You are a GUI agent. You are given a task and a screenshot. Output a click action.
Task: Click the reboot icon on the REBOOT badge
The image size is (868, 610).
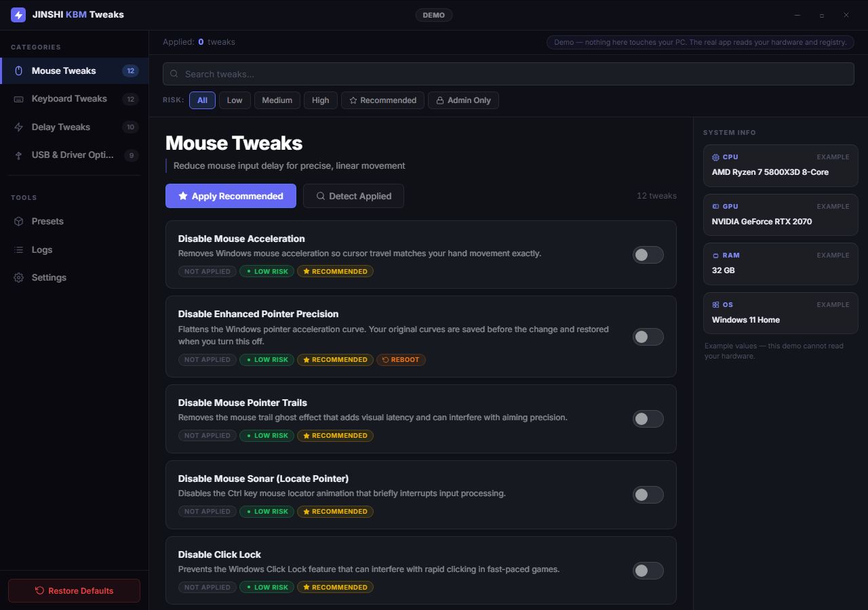386,360
